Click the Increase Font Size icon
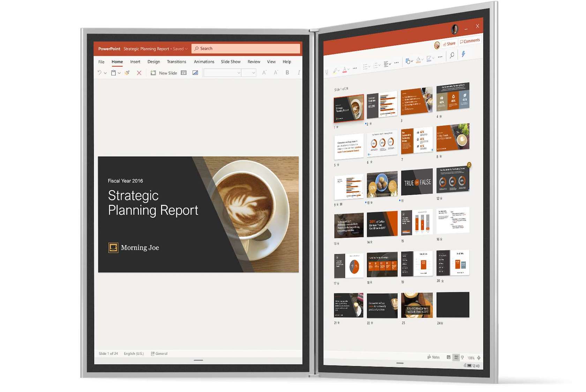 pos(264,73)
